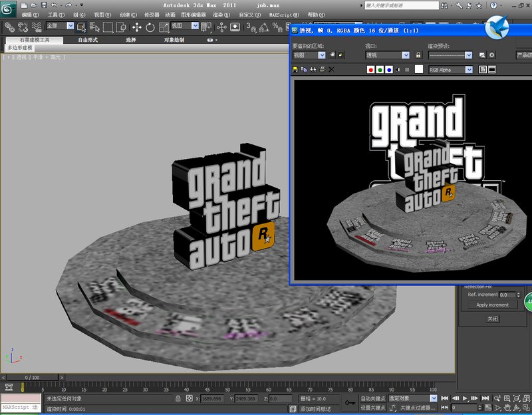Click the 自动关键点 Auto Key button
The width and height of the screenshot is (532, 415).
[372, 398]
